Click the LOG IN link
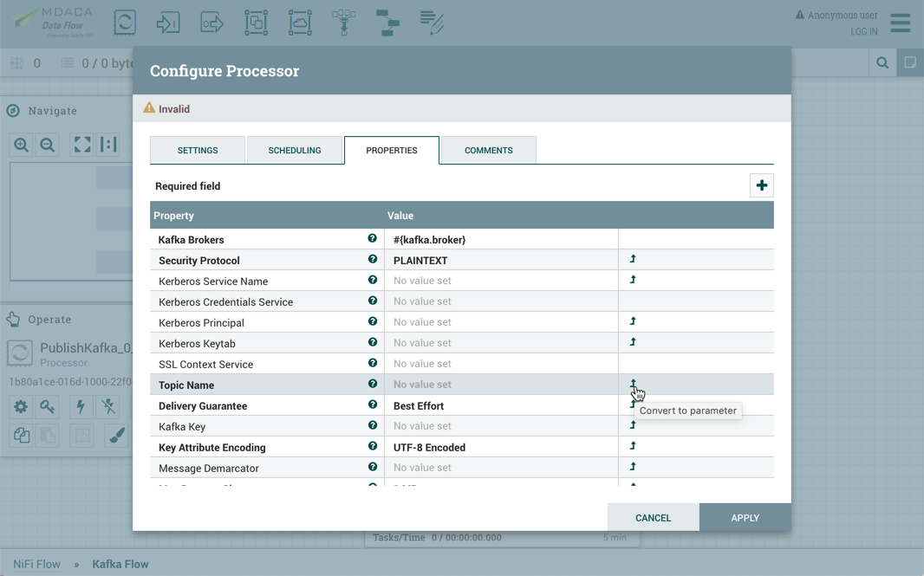 pos(863,32)
